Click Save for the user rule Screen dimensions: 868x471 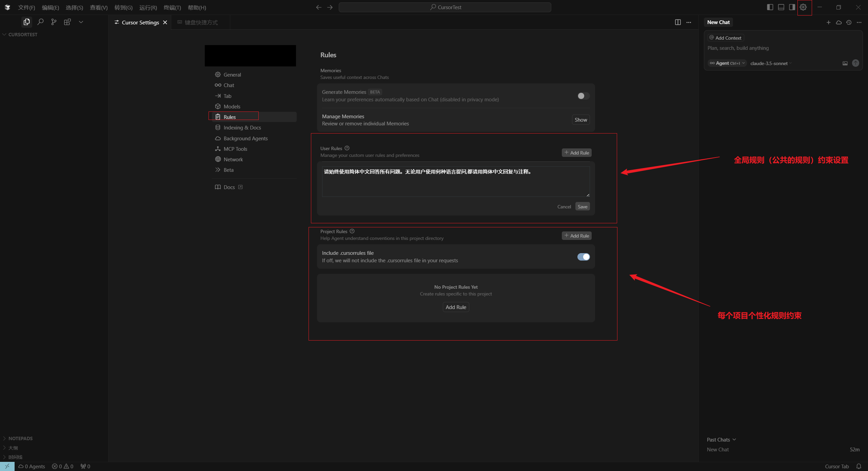[x=582, y=207]
